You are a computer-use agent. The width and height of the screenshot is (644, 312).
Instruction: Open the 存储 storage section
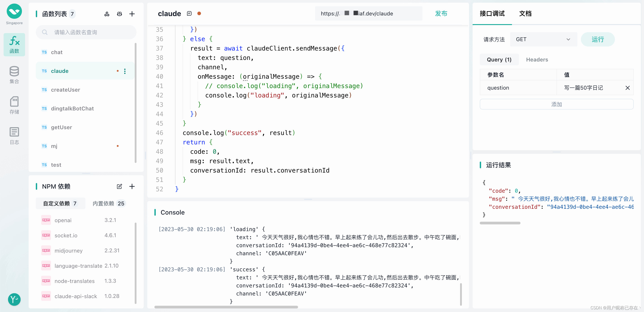coord(14,105)
